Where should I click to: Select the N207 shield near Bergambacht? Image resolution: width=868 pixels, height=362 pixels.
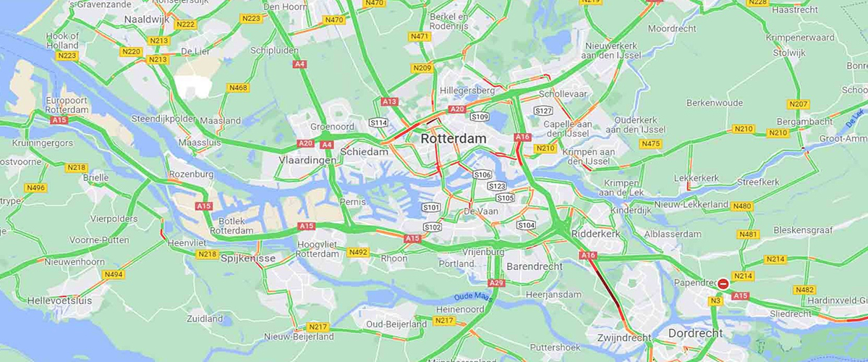point(798,104)
